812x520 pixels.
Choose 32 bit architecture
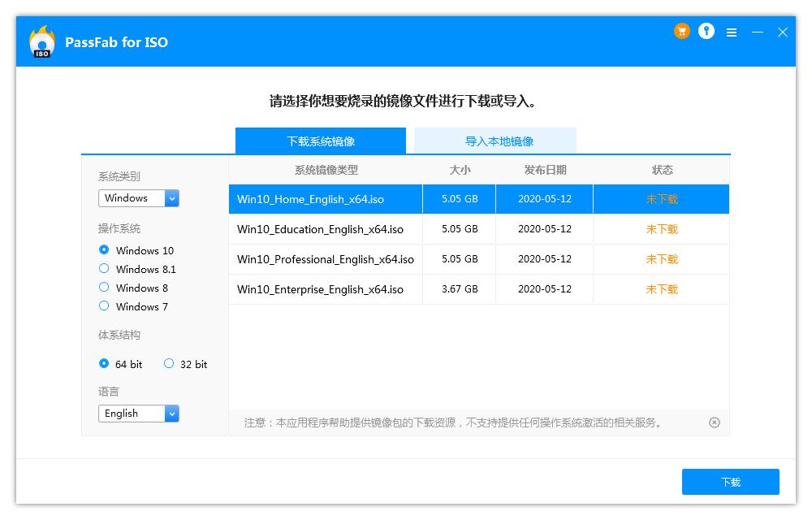coord(169,364)
